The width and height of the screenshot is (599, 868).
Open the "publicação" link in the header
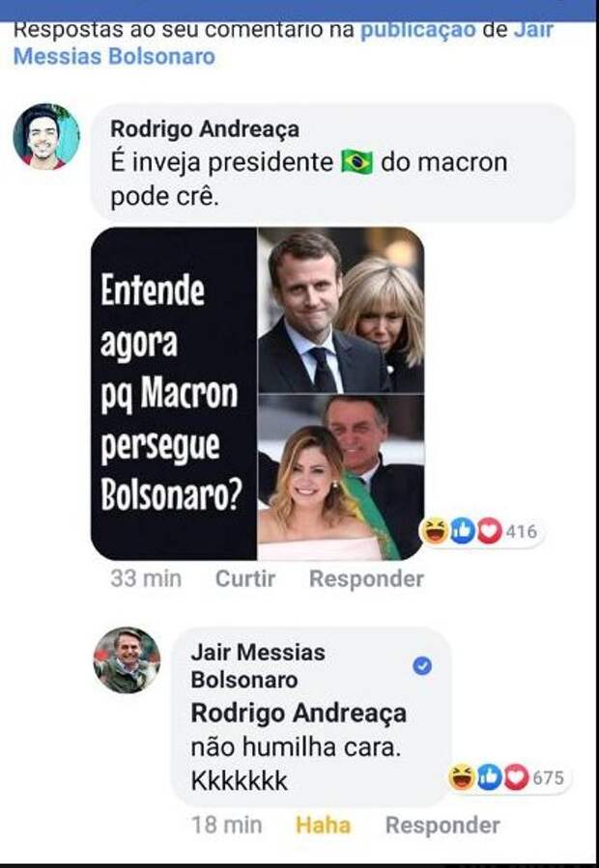[417, 29]
